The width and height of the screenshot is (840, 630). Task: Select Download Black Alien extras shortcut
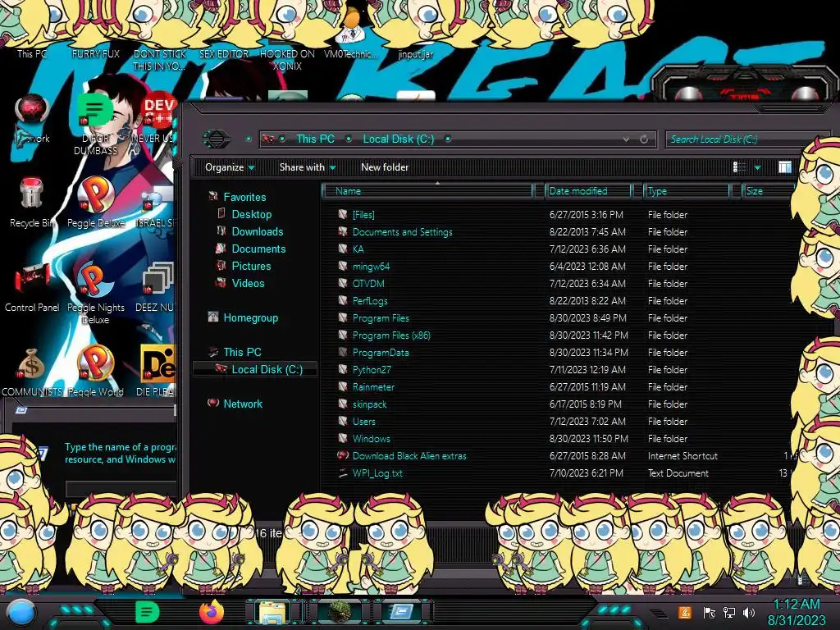[x=409, y=456]
